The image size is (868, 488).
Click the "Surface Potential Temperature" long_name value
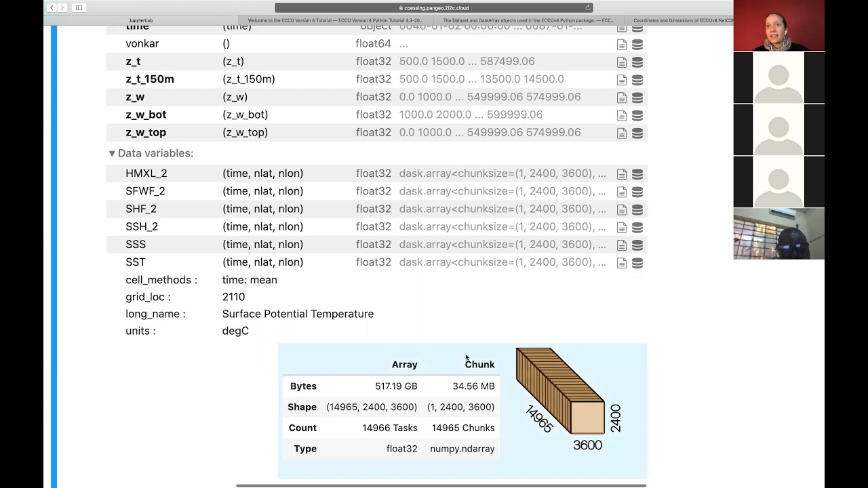coord(298,314)
